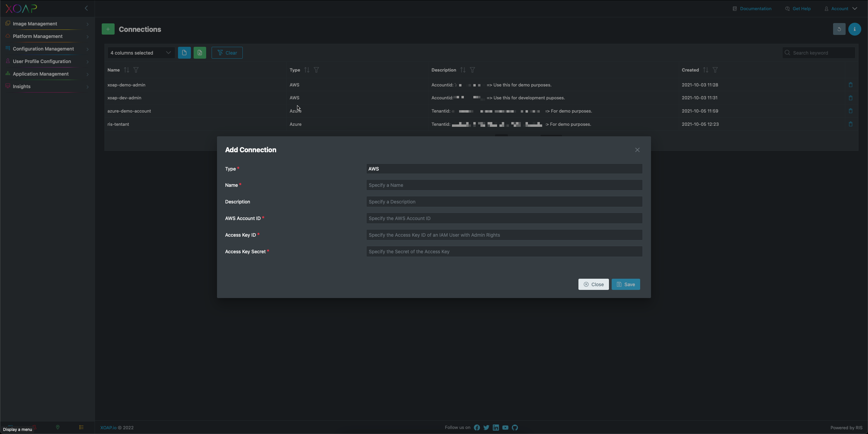Expand Configuration Management menu

click(x=47, y=49)
